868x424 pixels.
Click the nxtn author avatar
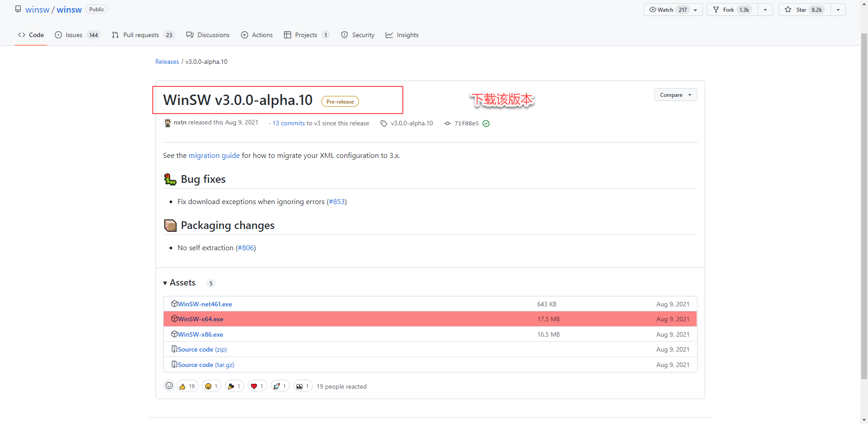pos(168,123)
